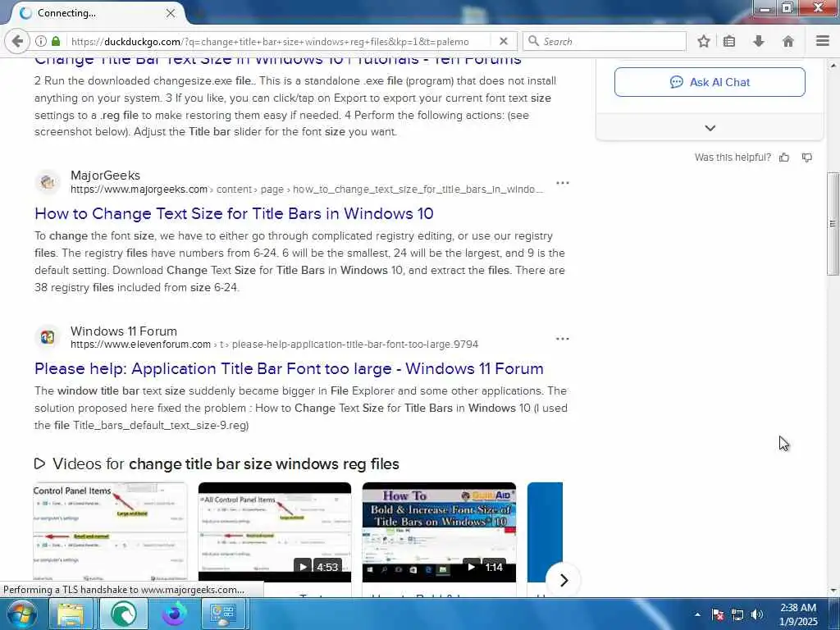Expand the AI answer panel chevron
Viewport: 840px width, 630px height.
[x=710, y=128]
